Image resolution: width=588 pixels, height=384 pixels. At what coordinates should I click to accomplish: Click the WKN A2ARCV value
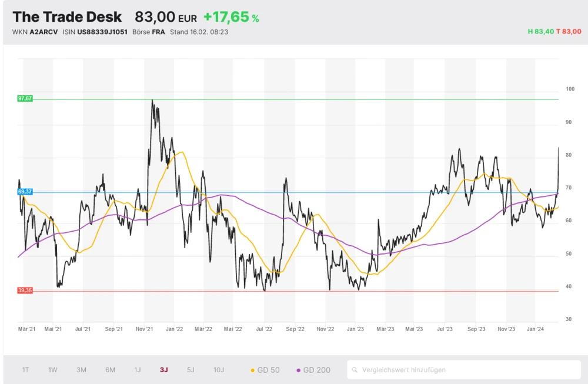44,32
